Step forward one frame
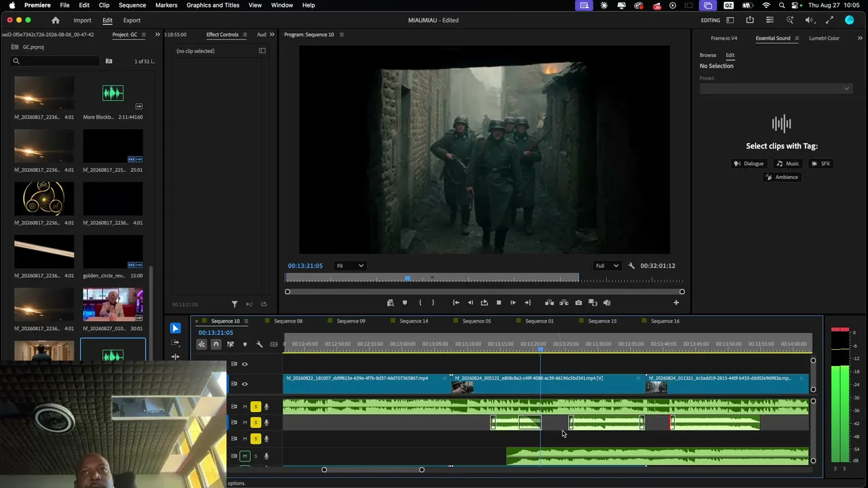Screen dimensions: 868x488 pyautogui.click(x=513, y=303)
